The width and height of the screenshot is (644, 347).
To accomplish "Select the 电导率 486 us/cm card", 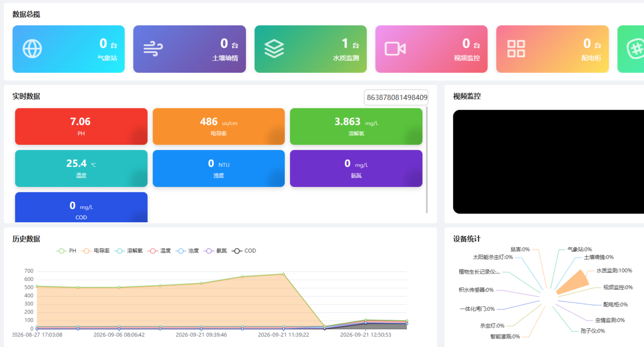I will 219,126.
